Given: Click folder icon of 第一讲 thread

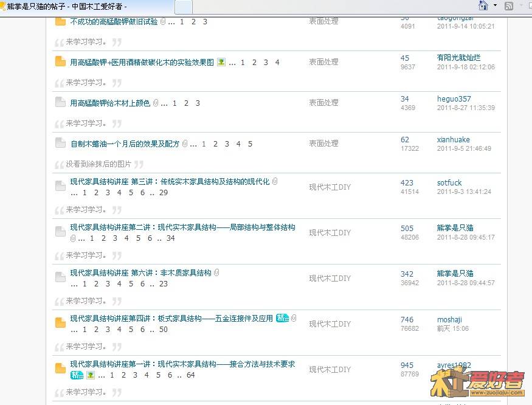Looking at the screenshot, I should (60, 369).
